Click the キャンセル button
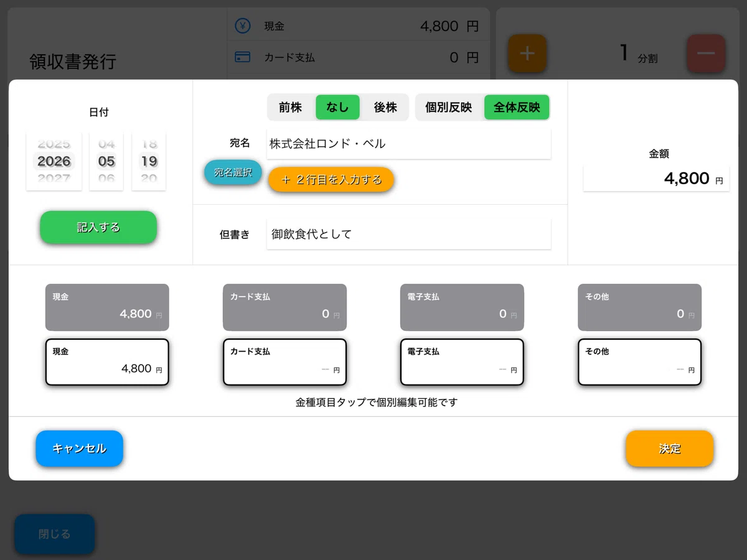The height and width of the screenshot is (560, 747). [x=79, y=449]
